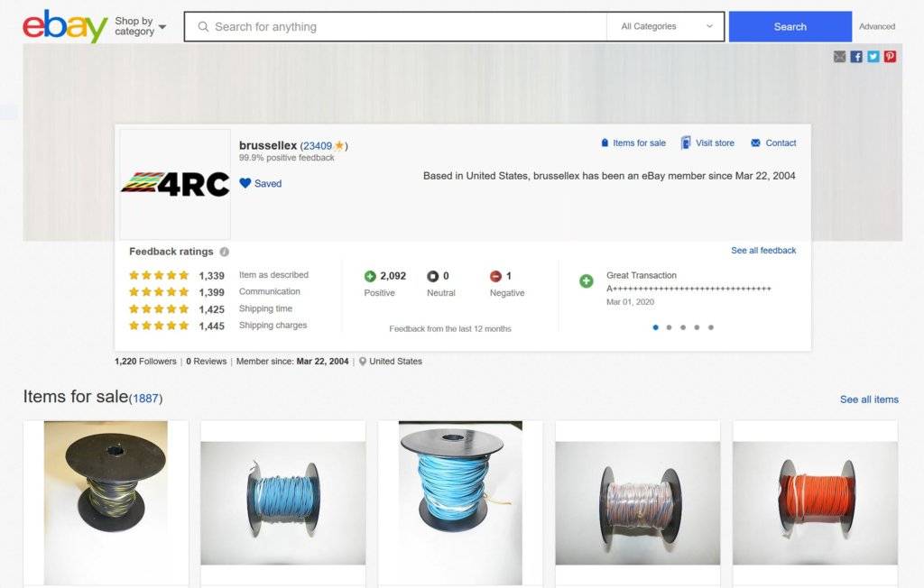
Task: Click the 4RC seller logo
Action: pyautogui.click(x=175, y=184)
